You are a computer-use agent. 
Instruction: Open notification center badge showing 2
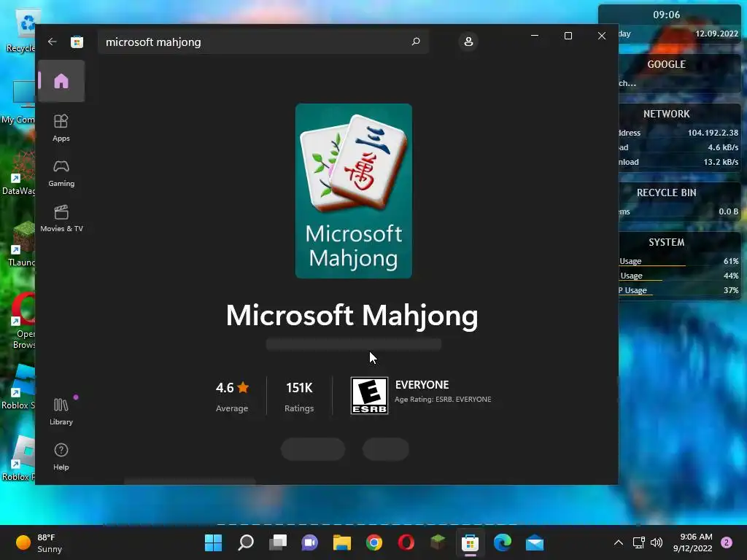(727, 542)
